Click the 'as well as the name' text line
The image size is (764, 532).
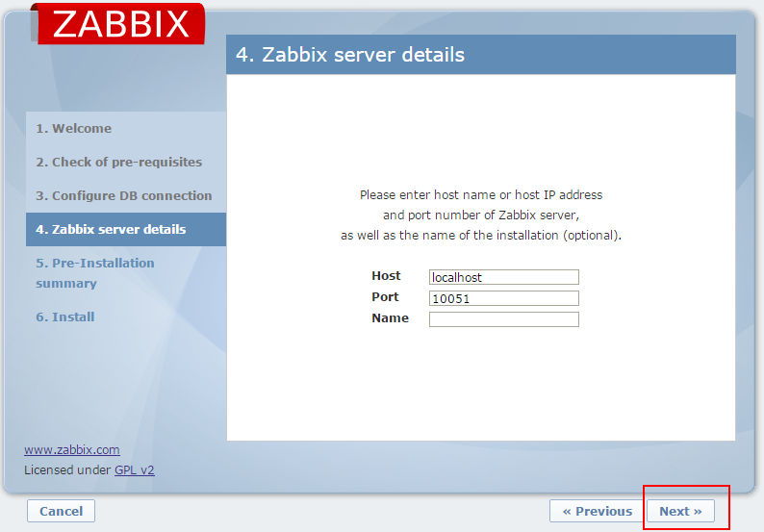click(x=481, y=236)
